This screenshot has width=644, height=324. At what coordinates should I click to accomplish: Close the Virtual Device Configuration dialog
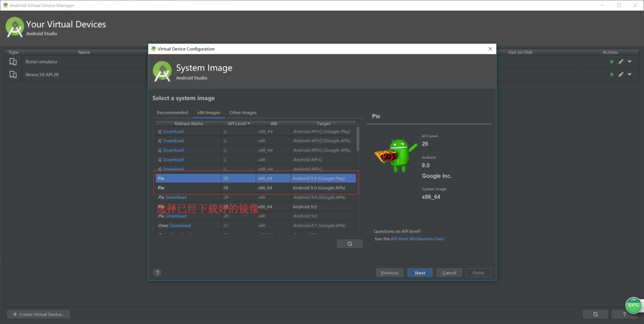coord(490,49)
